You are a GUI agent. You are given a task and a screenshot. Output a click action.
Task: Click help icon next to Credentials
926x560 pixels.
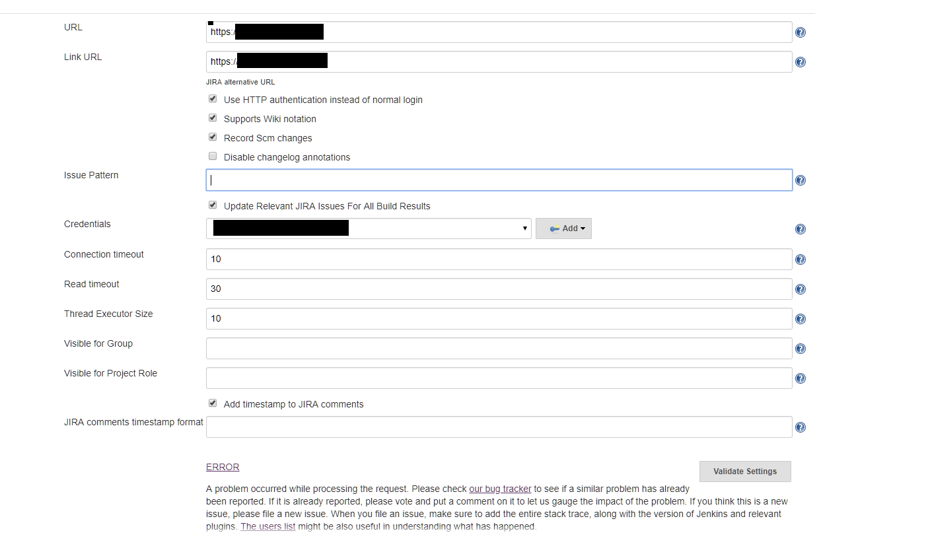click(800, 229)
